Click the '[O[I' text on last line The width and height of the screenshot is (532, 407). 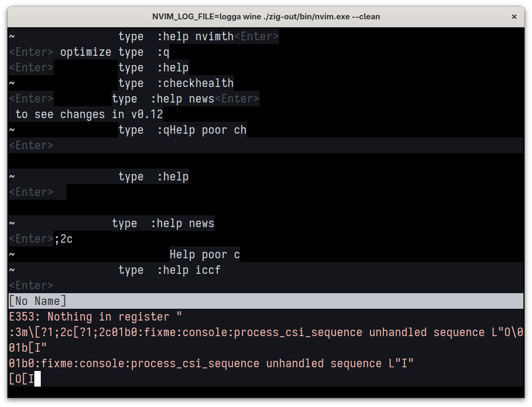[21, 380]
